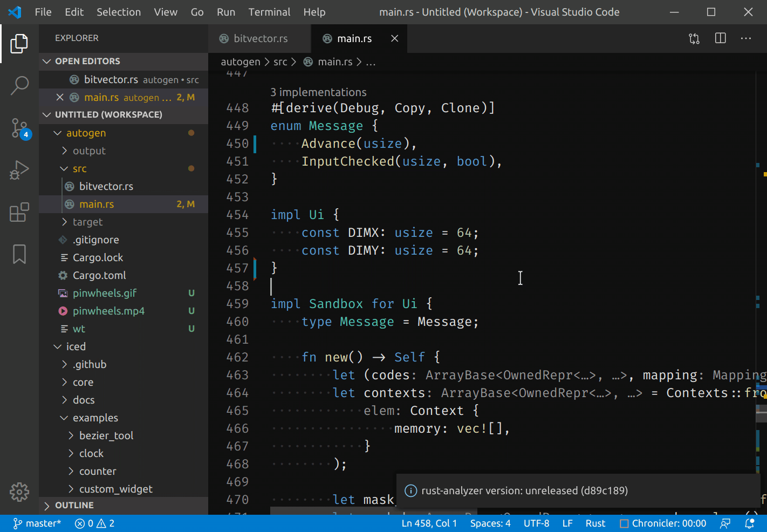Change file encoding UTF-8
767x532 pixels.
(537, 523)
